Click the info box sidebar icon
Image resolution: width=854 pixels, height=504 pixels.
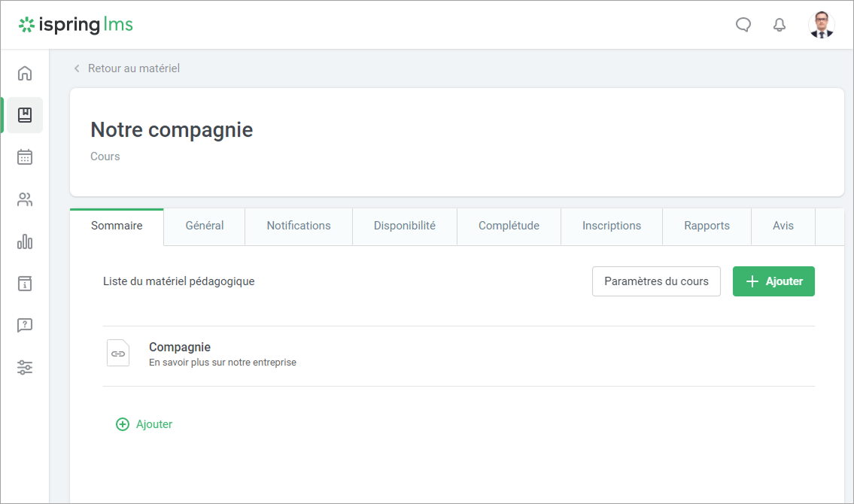(x=25, y=284)
